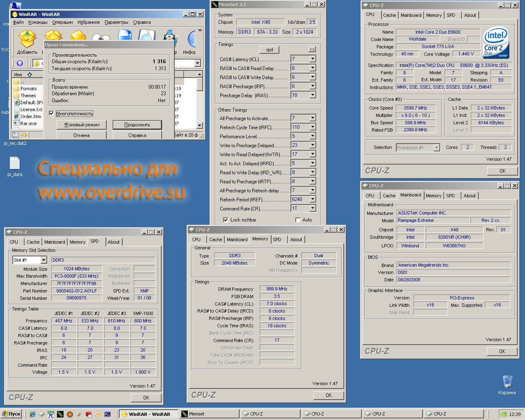Click the Инфо icon in WinRAR toolbar
Viewport: 525px width, 420px height.
pos(191,39)
